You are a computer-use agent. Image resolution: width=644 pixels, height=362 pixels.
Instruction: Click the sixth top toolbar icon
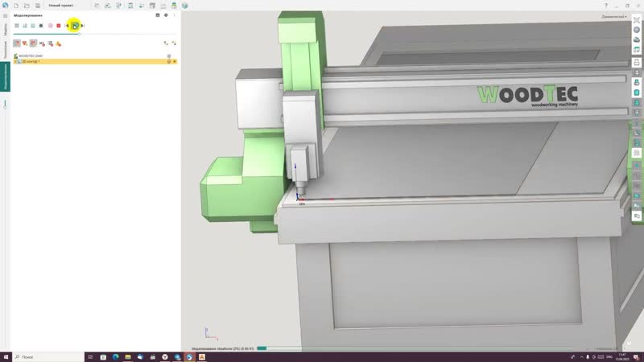pyautogui.click(x=152, y=6)
